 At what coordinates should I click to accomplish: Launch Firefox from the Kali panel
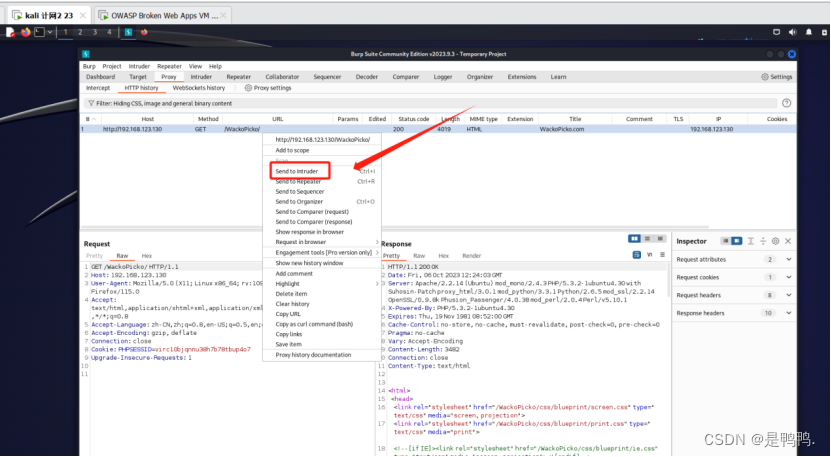(25, 32)
